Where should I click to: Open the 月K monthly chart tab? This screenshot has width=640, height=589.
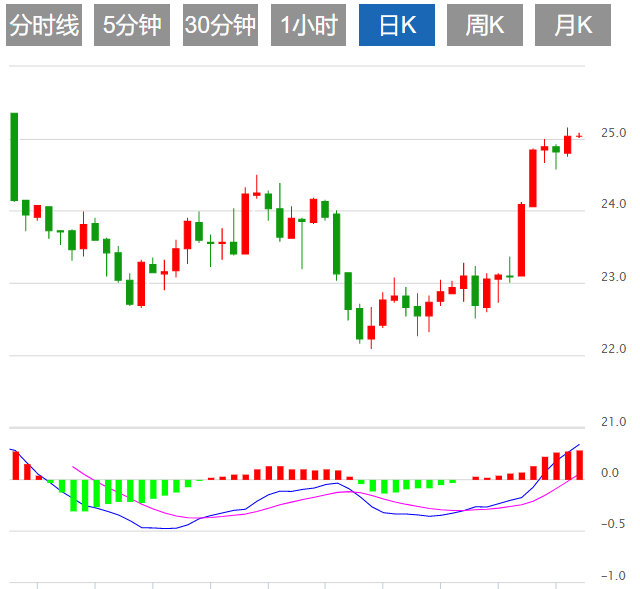[x=573, y=26]
